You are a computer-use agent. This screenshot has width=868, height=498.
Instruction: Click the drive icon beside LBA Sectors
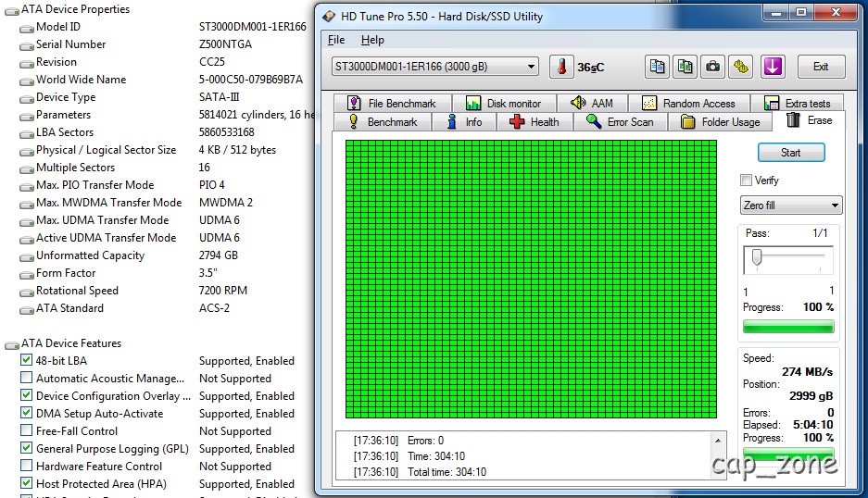pos(27,134)
